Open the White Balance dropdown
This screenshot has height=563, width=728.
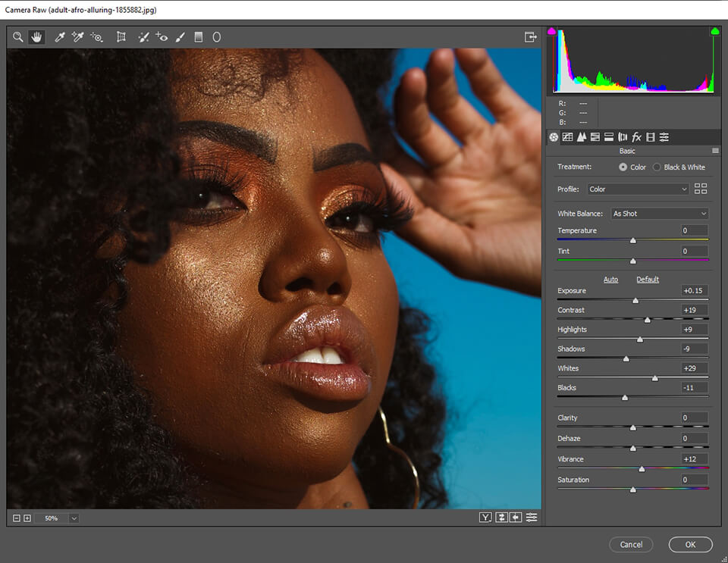658,214
